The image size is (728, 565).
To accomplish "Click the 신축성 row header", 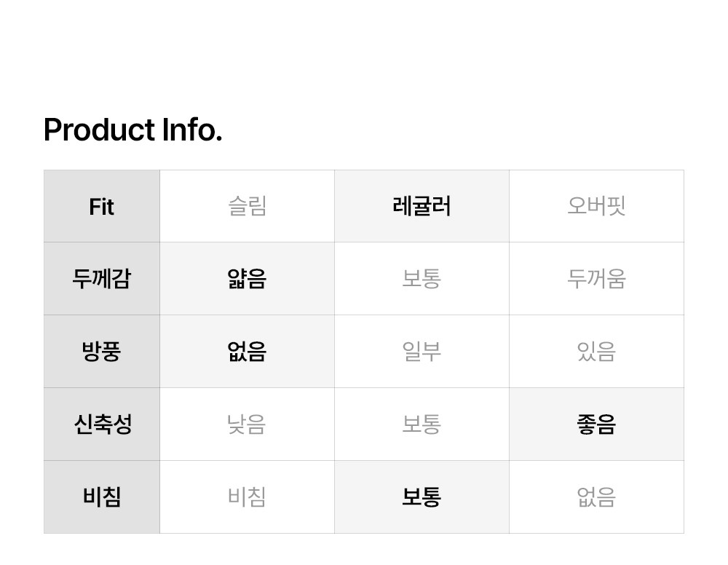I will (x=102, y=424).
